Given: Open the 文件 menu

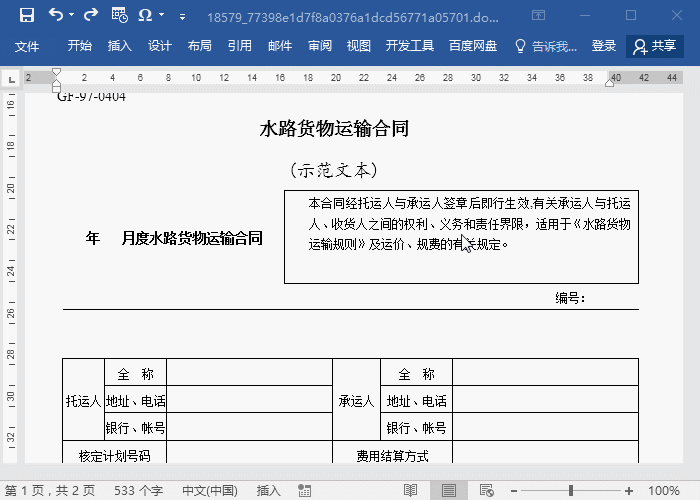Looking at the screenshot, I should pyautogui.click(x=27, y=46).
